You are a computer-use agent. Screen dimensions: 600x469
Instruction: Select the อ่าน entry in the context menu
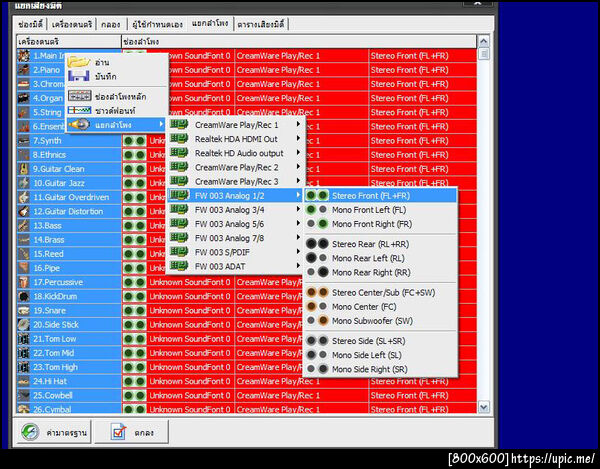pyautogui.click(x=117, y=62)
